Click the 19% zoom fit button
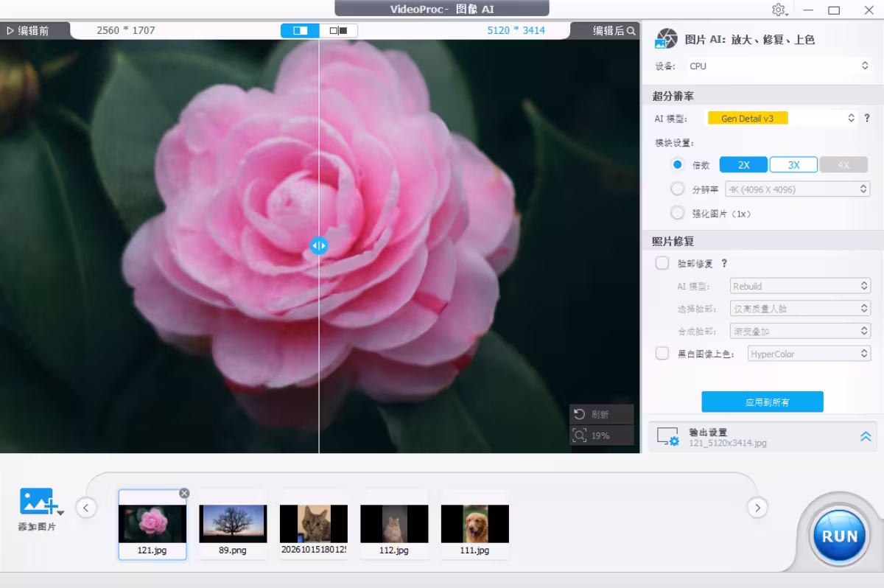The width and height of the screenshot is (884, 588). point(601,435)
